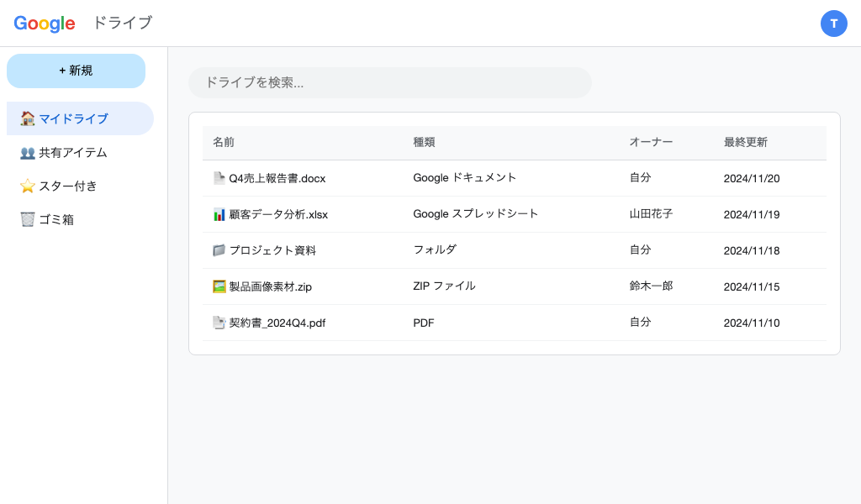
Task: Click the document icon beside Q4売上報告書.docx
Action: click(x=217, y=178)
